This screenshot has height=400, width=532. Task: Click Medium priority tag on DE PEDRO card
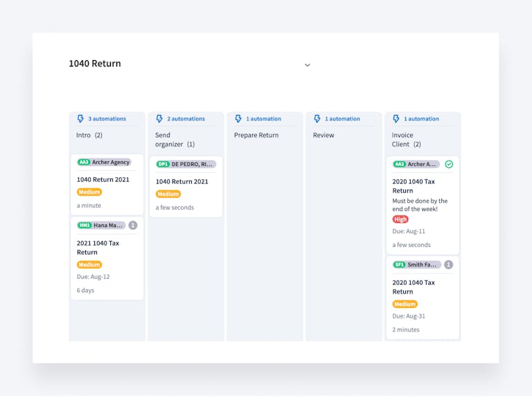(x=168, y=194)
